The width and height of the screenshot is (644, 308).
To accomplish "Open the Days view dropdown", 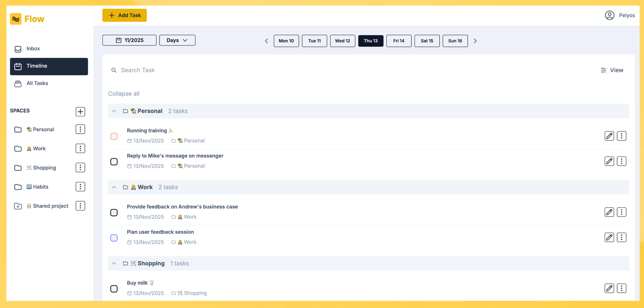I will (177, 40).
